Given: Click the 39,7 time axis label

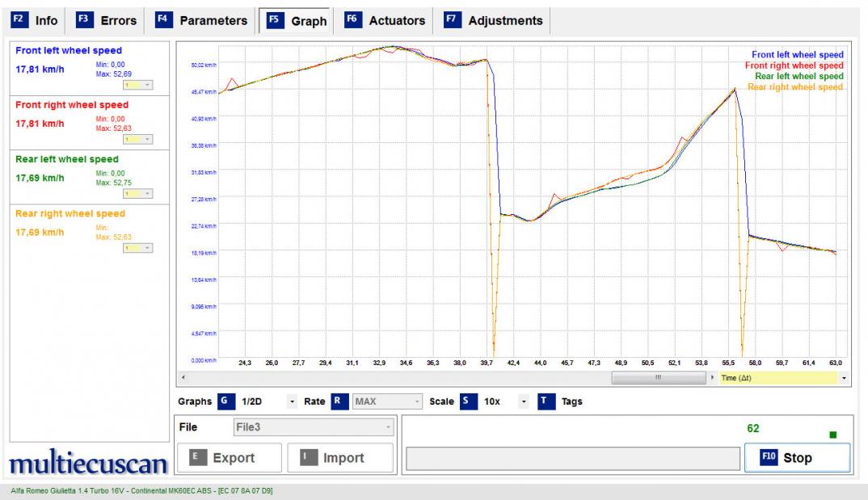Looking at the screenshot, I should pos(487,363).
